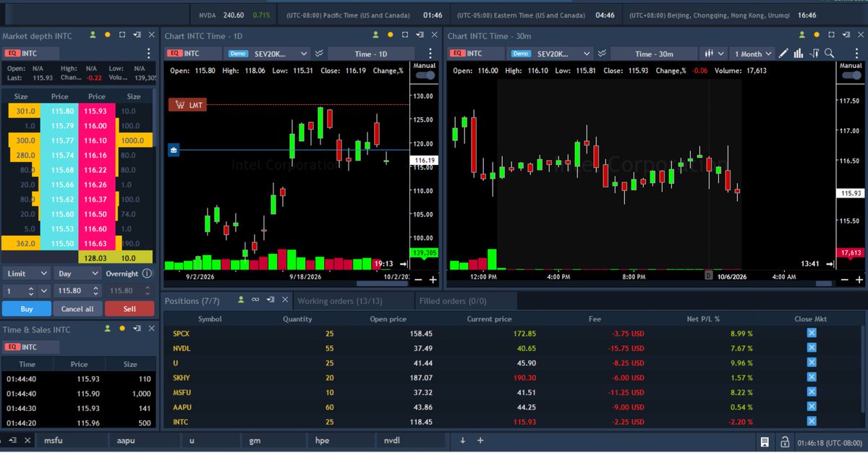Open Limit order type dropdown
Image resolution: width=868 pixels, height=453 pixels.
(26, 274)
